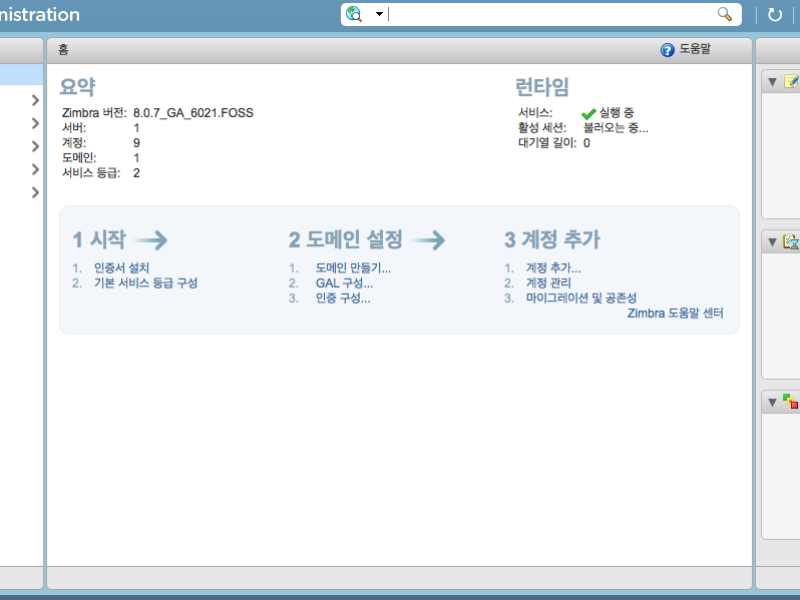This screenshot has width=800, height=600.
Task: Open the 마이그레이션 및 공존성 link
Action: coord(581,298)
